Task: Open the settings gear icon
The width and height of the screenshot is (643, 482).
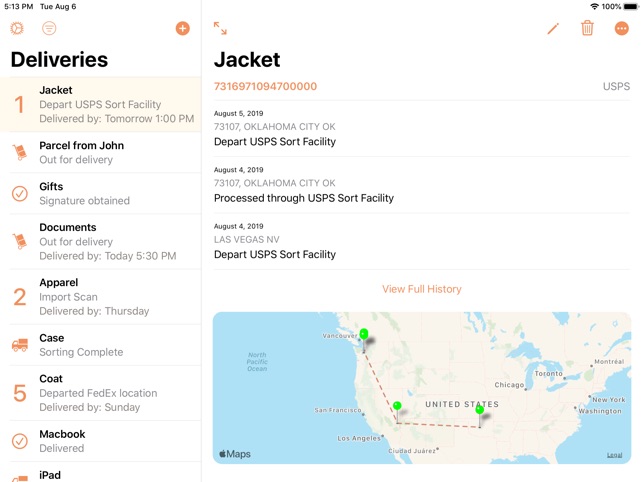Action: (17, 28)
